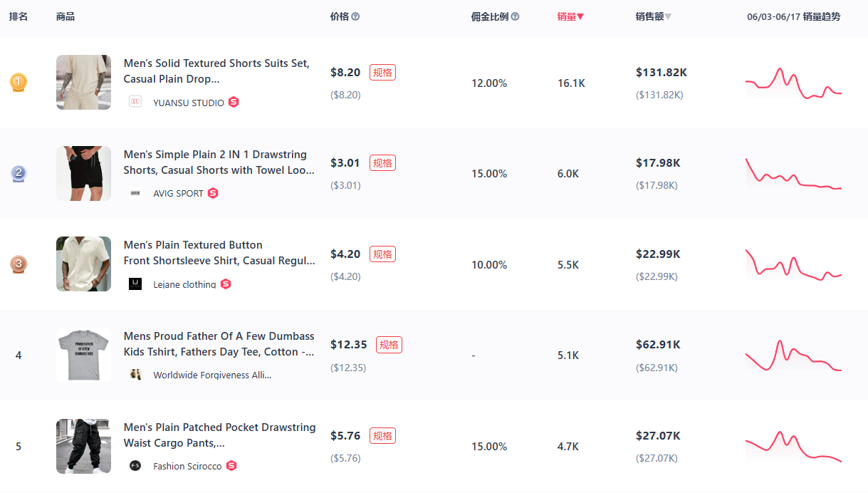Click the cargo pants product thumbnail

coord(83,446)
